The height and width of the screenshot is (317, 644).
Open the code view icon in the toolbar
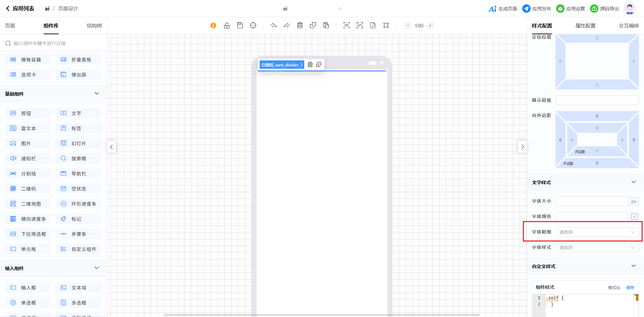360,25
